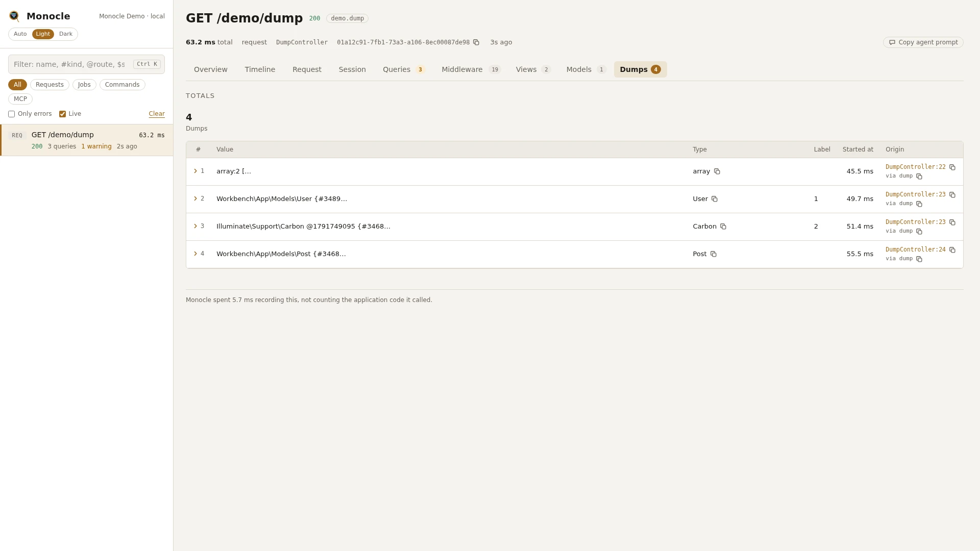980x551 pixels.
Task: Copy the Carbon type in row 3
Action: click(x=723, y=227)
